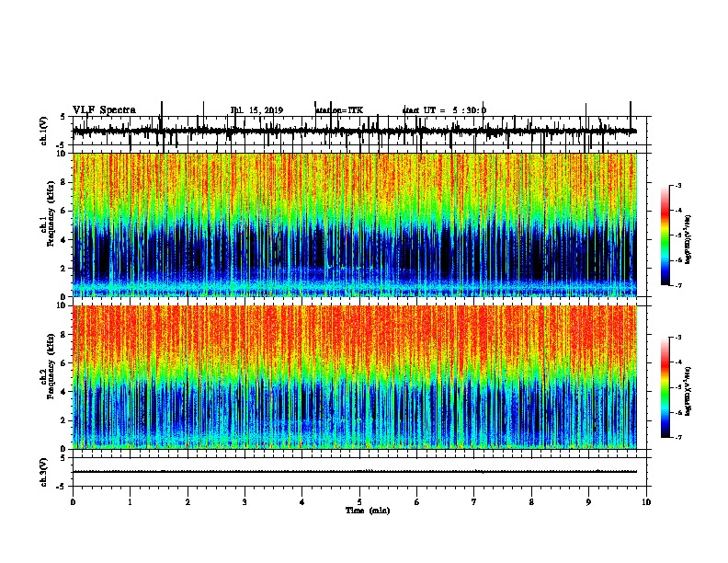This screenshot has height=563, width=728.
Task: Click the -7 tick on ch.2 colorbar
Action: 677,437
